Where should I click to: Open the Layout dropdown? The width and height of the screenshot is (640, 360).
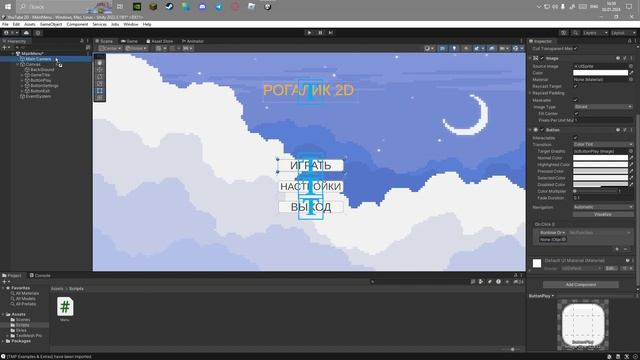click(623, 33)
